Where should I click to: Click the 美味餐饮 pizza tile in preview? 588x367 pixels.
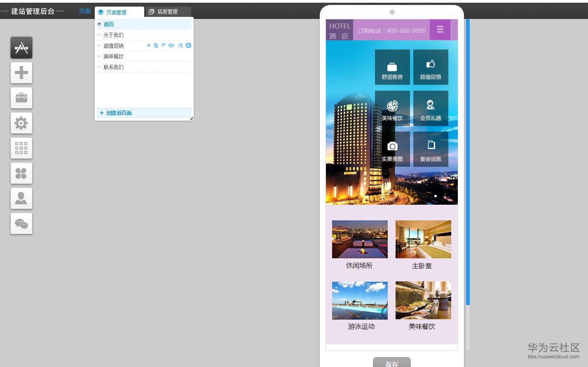coord(392,108)
